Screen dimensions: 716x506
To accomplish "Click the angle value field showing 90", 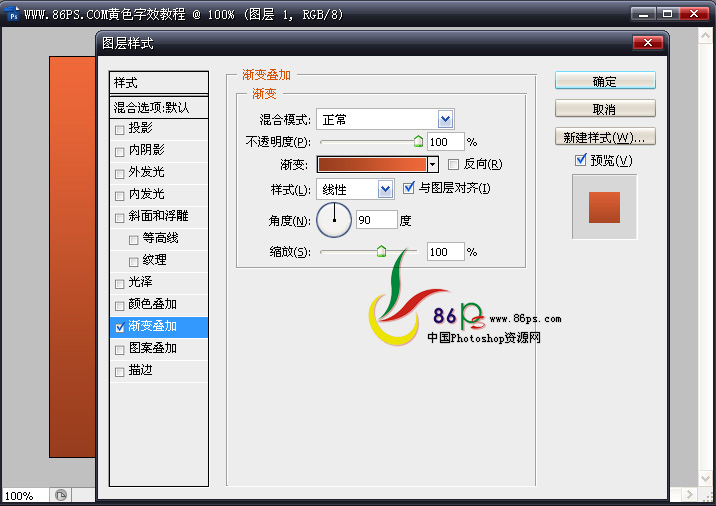I will click(377, 220).
